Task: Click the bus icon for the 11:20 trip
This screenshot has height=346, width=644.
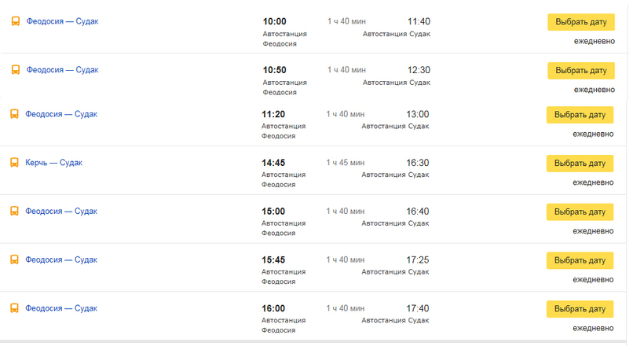Action: (x=13, y=114)
